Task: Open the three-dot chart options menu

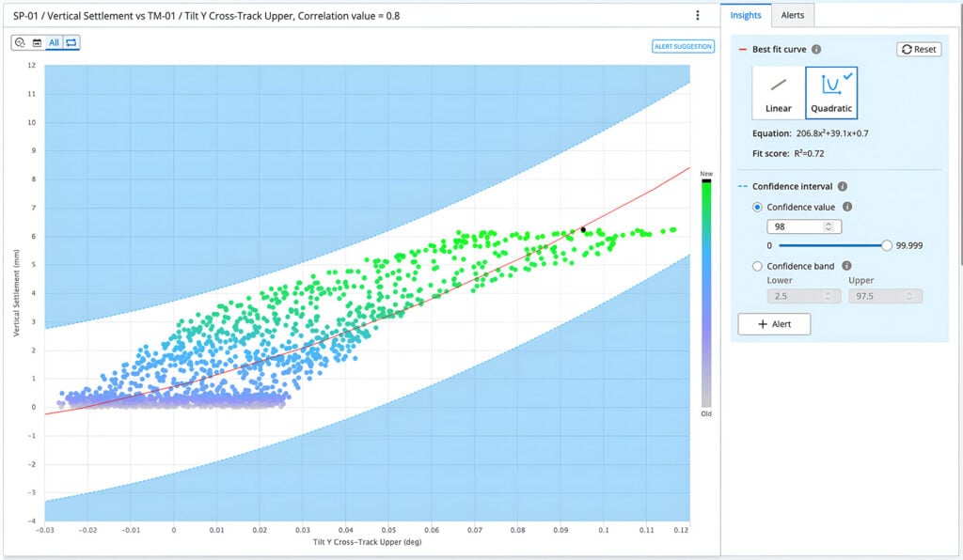Action: coord(697,15)
